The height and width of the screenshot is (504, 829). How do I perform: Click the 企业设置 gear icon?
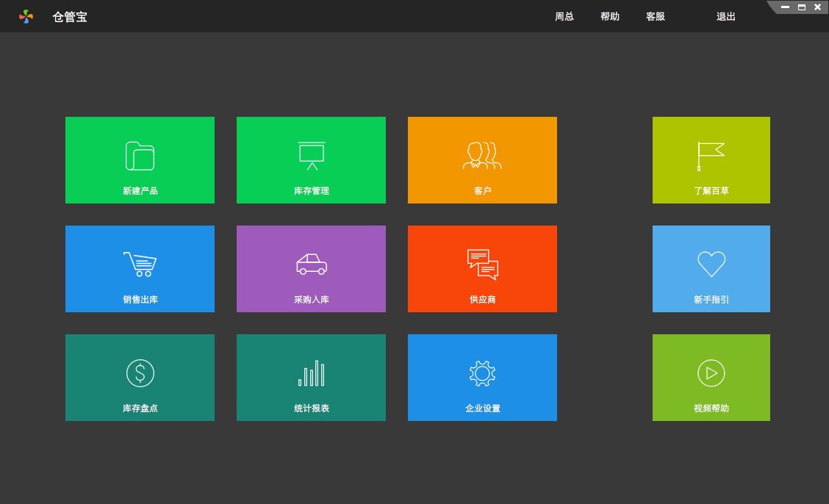point(482,373)
